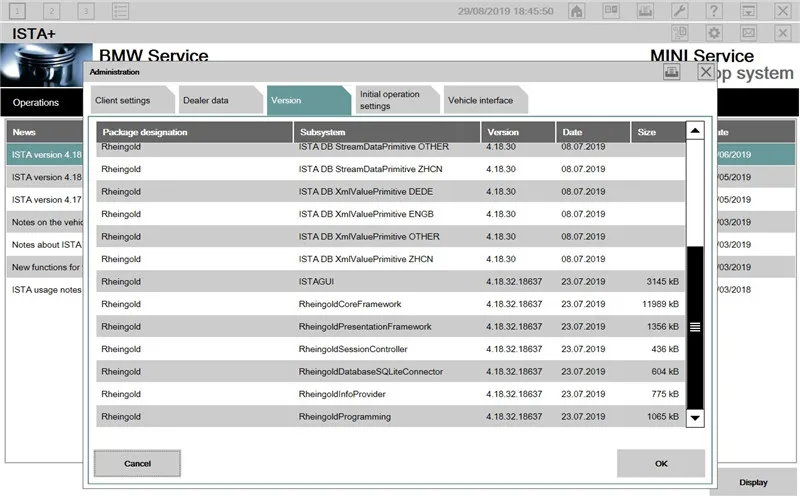Click the question mark help icon

coord(713,11)
